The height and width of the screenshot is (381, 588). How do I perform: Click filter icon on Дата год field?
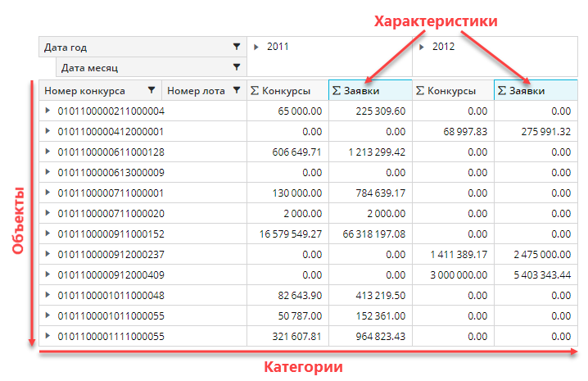tap(237, 48)
